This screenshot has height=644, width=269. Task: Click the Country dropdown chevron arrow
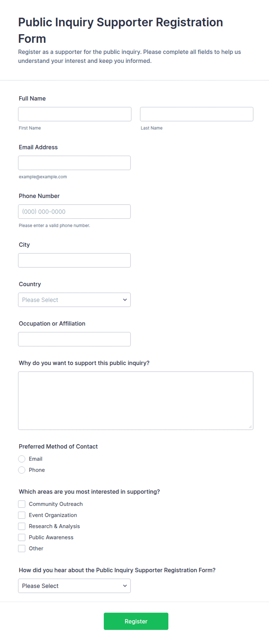(x=125, y=300)
